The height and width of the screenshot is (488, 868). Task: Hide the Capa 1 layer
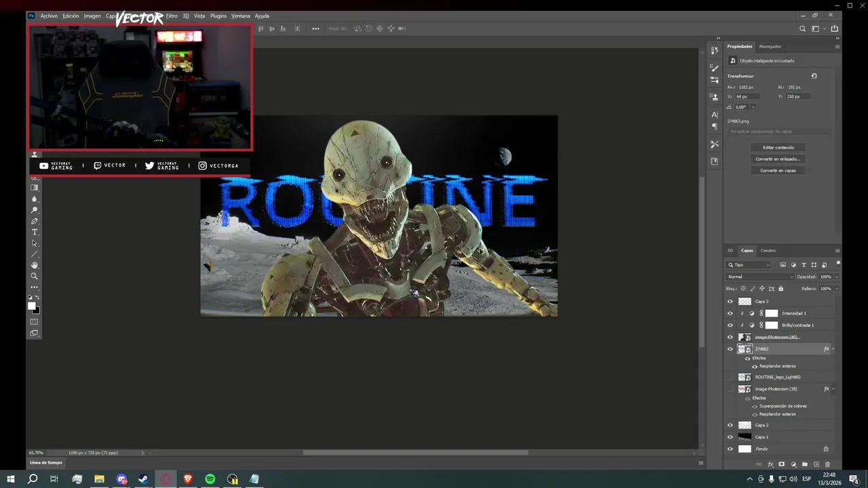coord(730,437)
